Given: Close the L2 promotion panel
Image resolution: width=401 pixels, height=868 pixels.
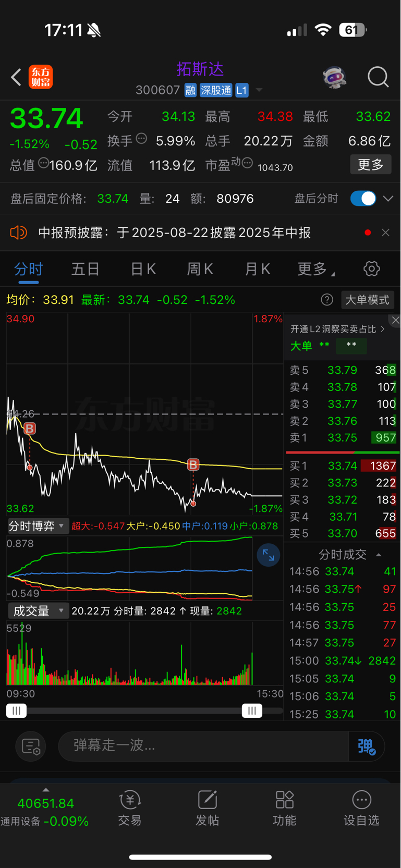Looking at the screenshot, I should tap(395, 321).
